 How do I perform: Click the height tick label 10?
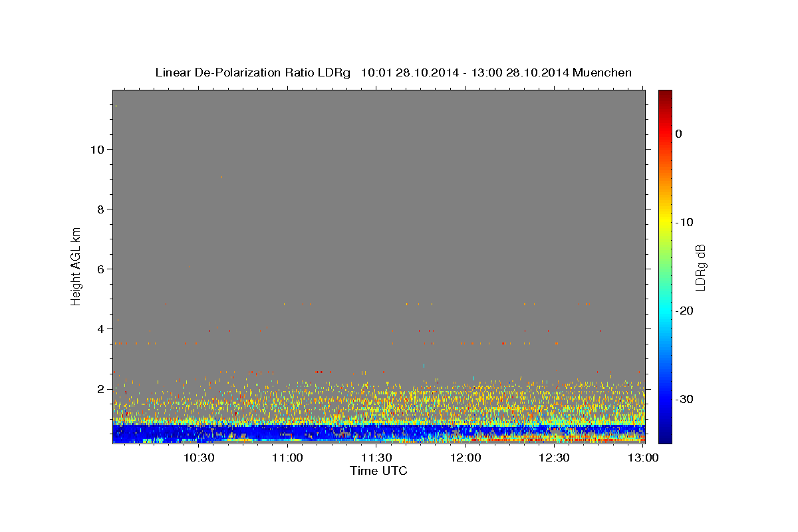point(97,149)
